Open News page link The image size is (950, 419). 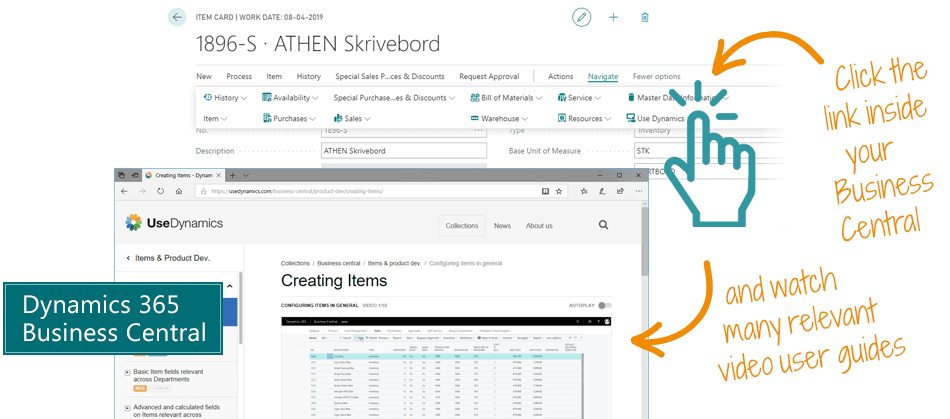502,225
